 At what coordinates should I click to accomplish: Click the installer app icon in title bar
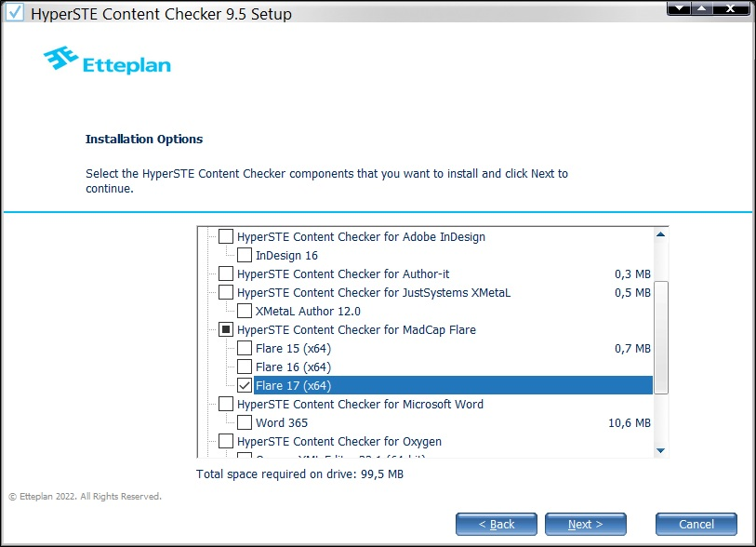[x=14, y=12]
